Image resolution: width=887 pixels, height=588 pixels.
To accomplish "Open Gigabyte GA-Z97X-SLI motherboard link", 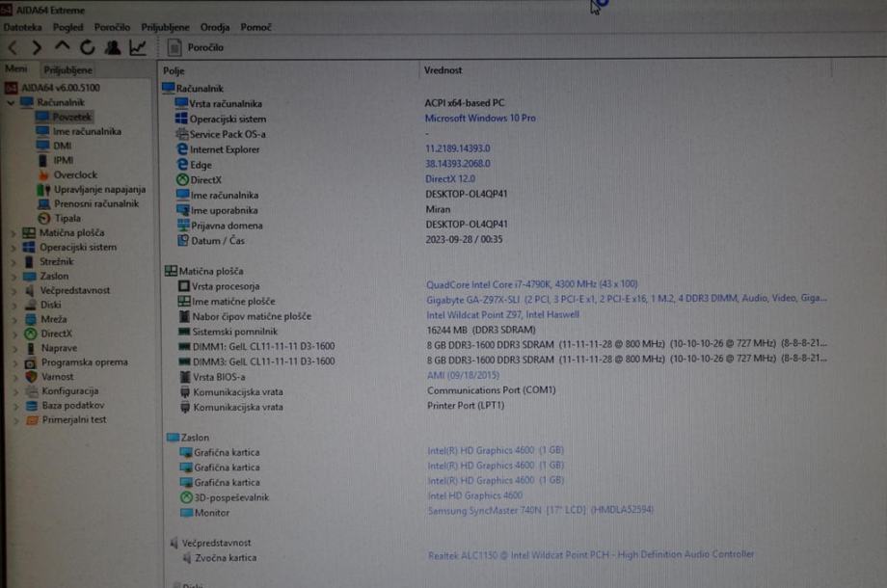I will tap(627, 298).
